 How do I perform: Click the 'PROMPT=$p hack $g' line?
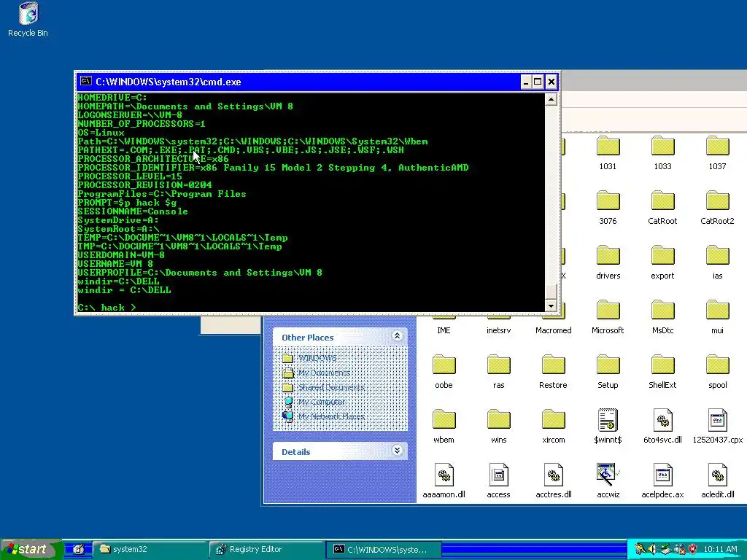coord(127,203)
